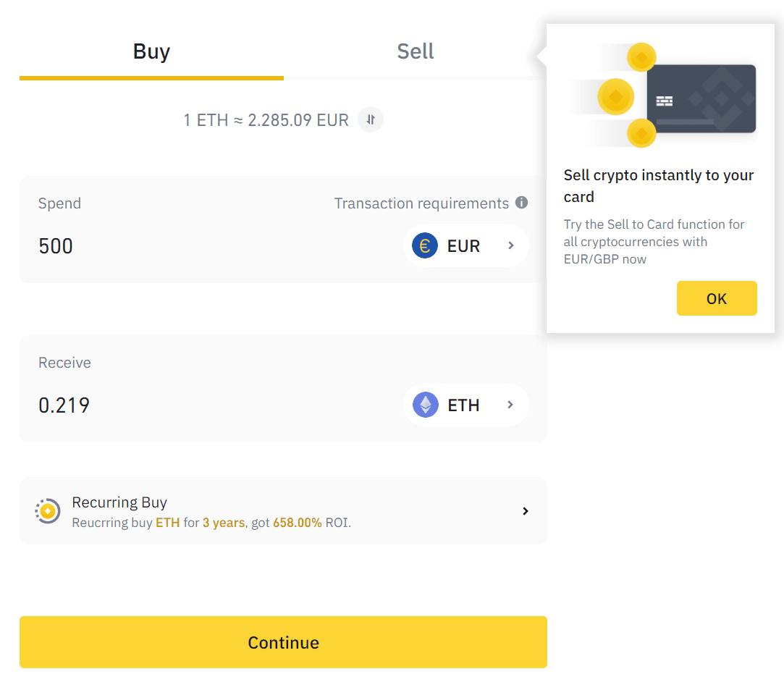Click the currency swap arrows icon
Screen dimensions: 784x687
(x=371, y=119)
